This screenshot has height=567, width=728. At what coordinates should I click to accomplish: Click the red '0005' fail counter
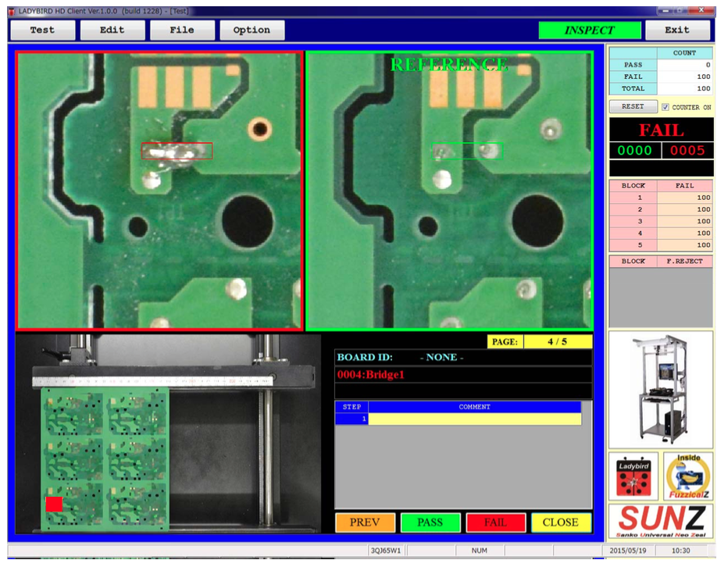pos(687,151)
